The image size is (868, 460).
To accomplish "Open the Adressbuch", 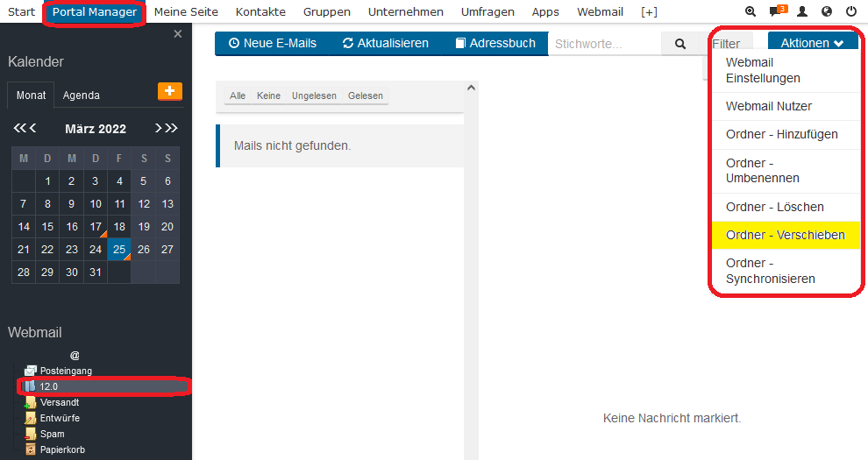I will click(x=495, y=43).
